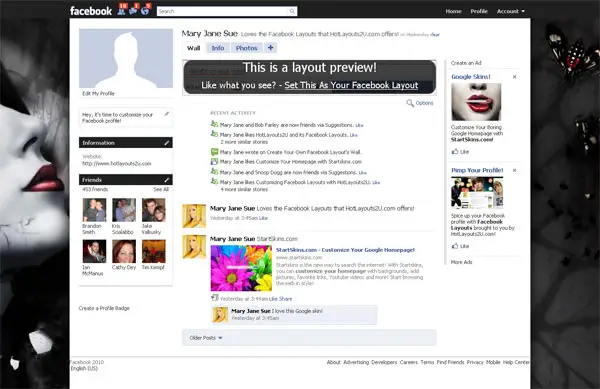Open Careers link in footer

tap(409, 362)
